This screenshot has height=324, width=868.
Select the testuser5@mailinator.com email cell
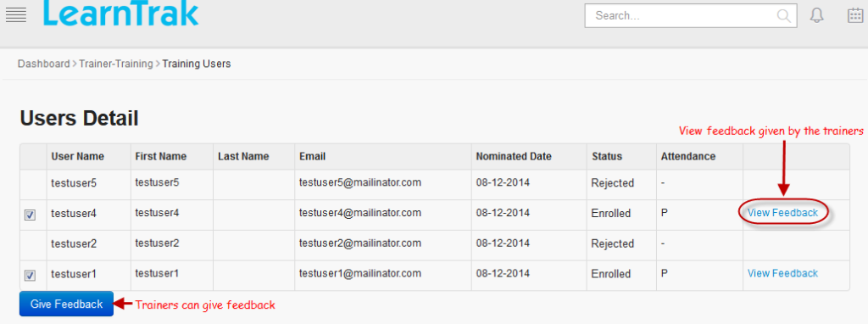click(360, 182)
